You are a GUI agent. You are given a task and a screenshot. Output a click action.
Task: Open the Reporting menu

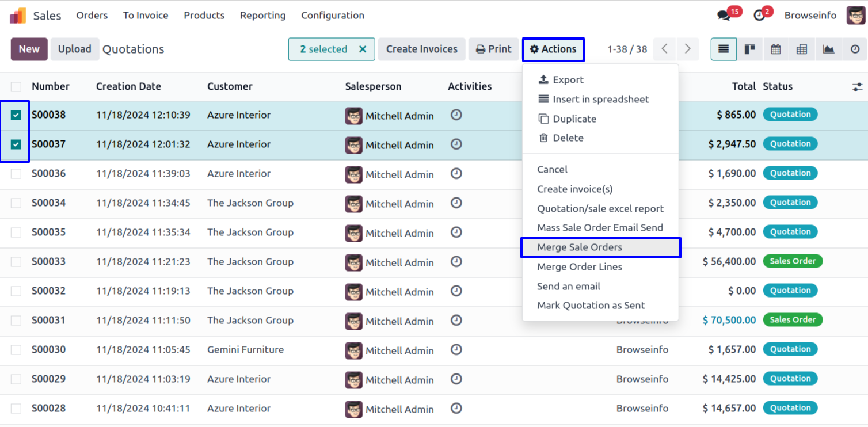[x=262, y=16]
